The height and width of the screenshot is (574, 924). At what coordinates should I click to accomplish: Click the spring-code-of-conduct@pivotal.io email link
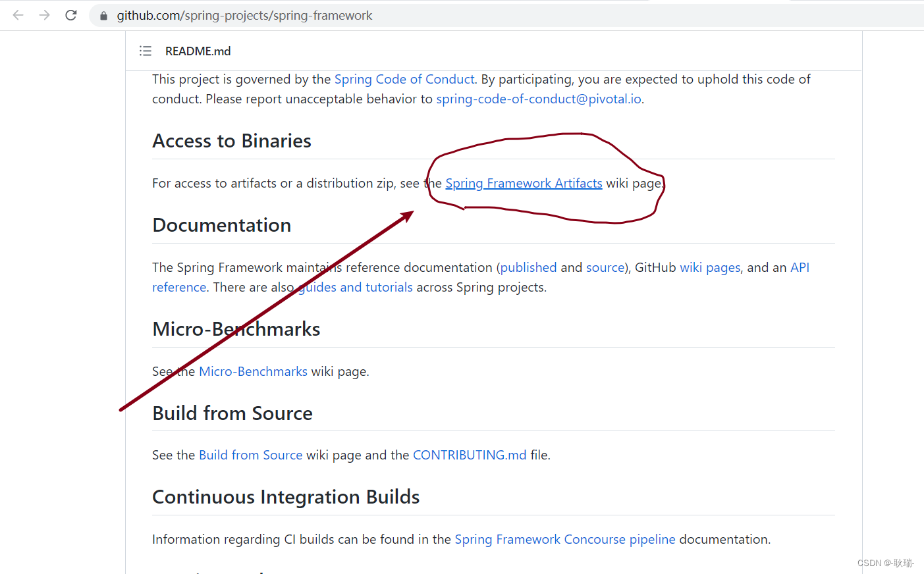pyautogui.click(x=539, y=99)
